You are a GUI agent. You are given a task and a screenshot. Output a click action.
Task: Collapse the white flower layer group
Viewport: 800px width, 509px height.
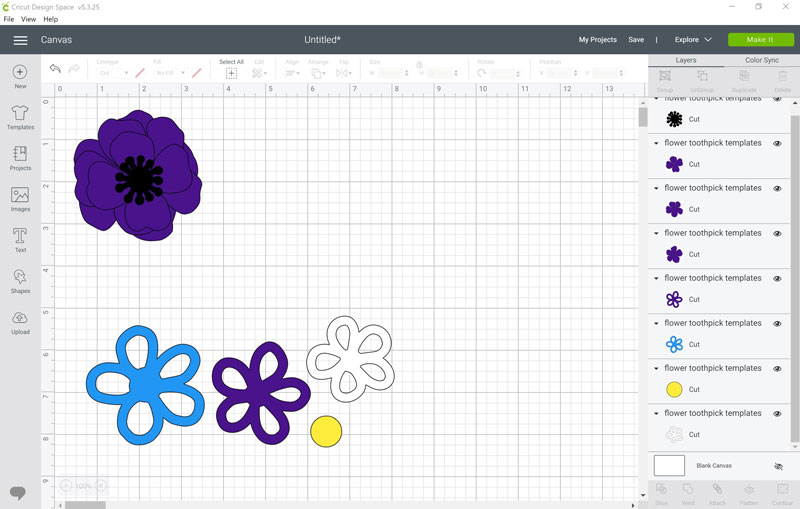tap(656, 414)
